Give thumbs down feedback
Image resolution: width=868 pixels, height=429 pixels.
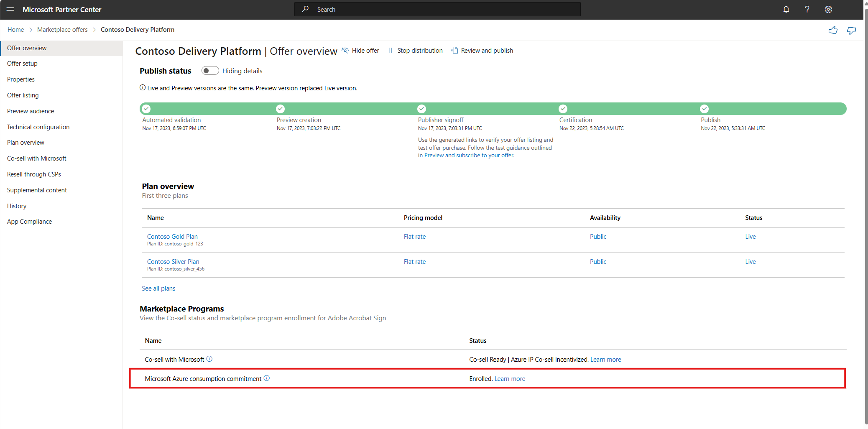coord(851,30)
